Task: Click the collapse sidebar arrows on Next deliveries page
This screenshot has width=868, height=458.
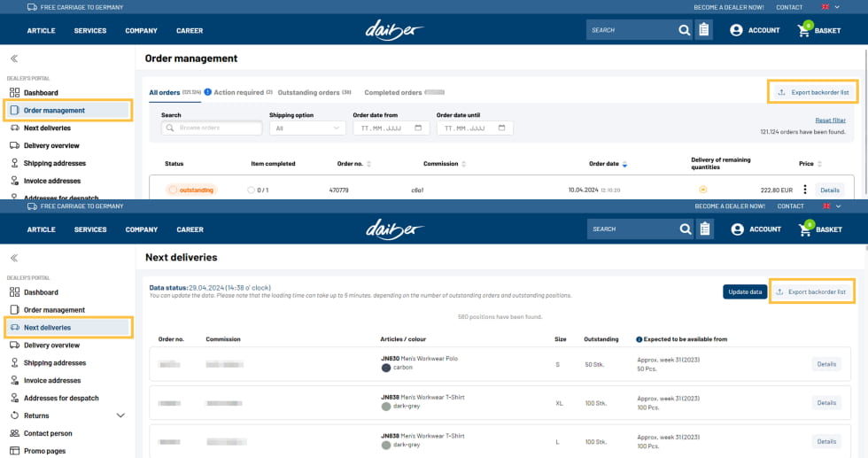Action: 14,258
